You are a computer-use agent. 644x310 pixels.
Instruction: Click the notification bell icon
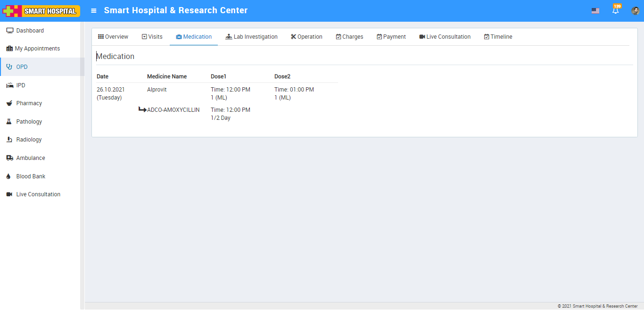(x=615, y=11)
